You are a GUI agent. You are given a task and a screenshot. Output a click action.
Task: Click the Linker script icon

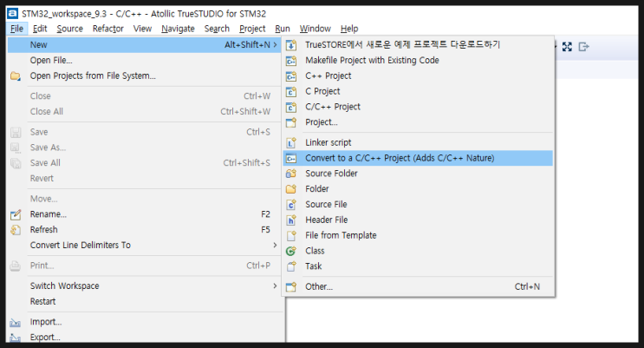tap(291, 142)
